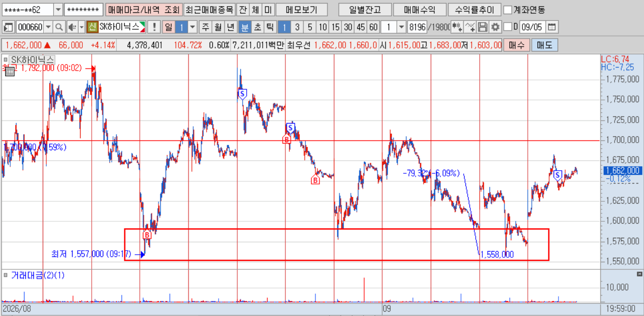
Task: Click the +4.14% change rate
Action: pos(103,45)
